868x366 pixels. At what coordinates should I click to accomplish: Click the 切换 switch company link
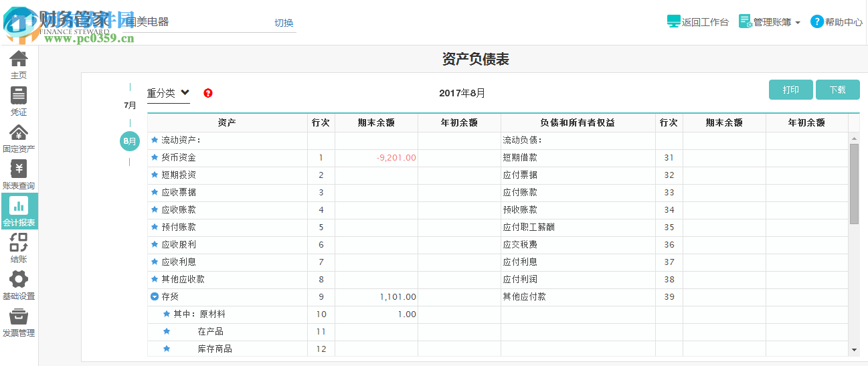point(284,23)
